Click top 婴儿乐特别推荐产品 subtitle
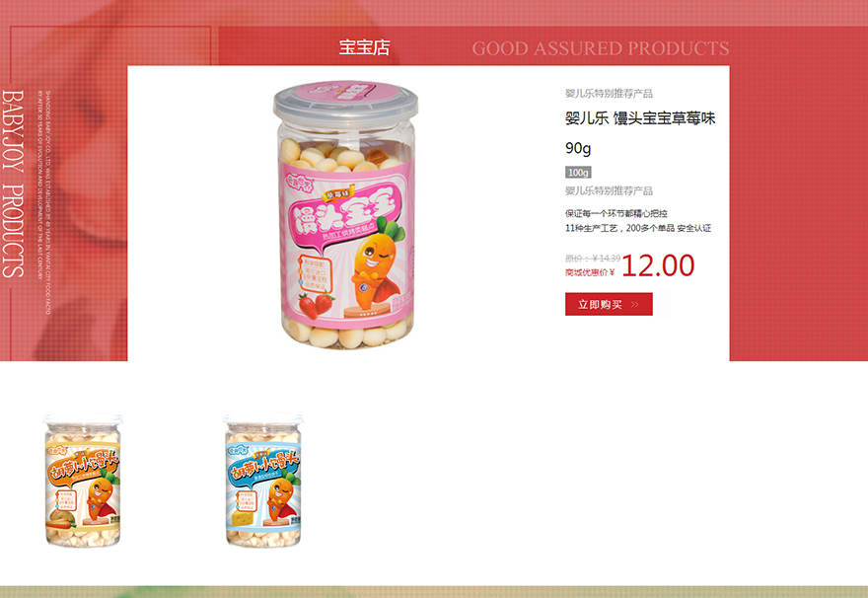The height and width of the screenshot is (598, 868). pos(609,94)
